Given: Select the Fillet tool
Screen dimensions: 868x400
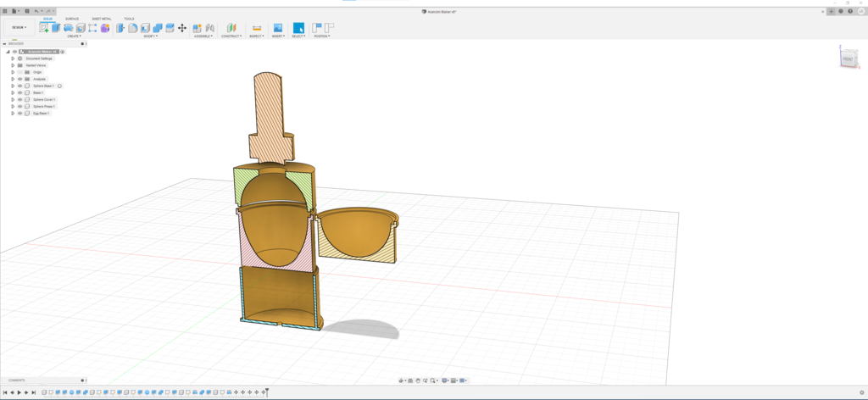Looking at the screenshot, I should point(133,28).
